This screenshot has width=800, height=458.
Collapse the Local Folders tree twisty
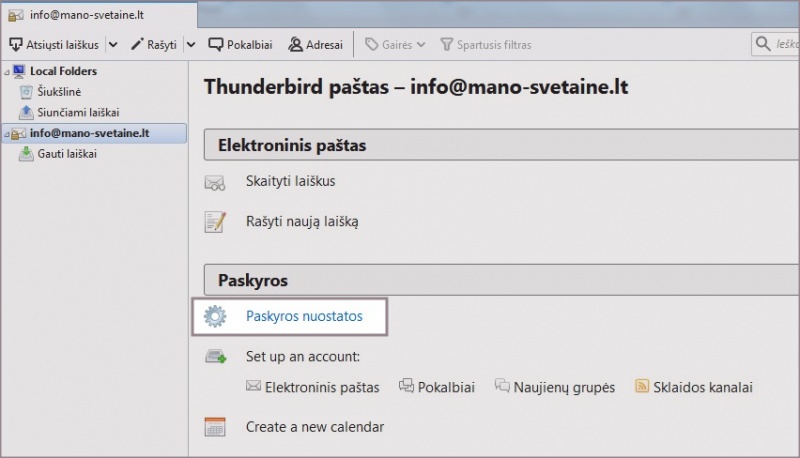click(x=7, y=72)
